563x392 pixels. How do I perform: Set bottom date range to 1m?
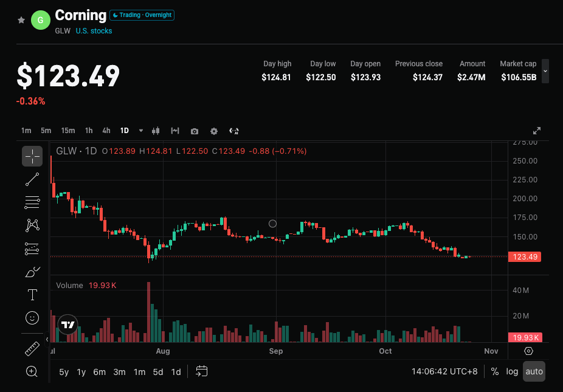click(139, 372)
